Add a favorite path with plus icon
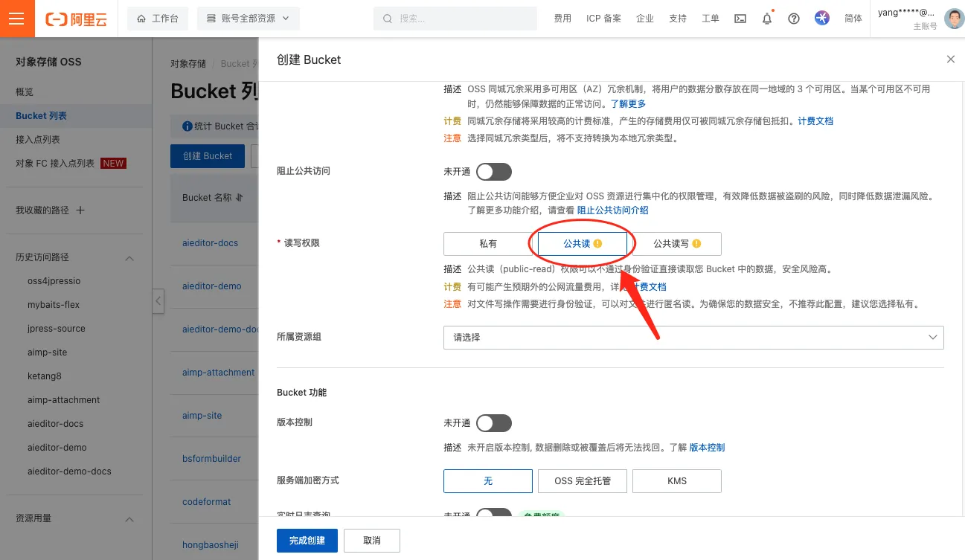 80,210
